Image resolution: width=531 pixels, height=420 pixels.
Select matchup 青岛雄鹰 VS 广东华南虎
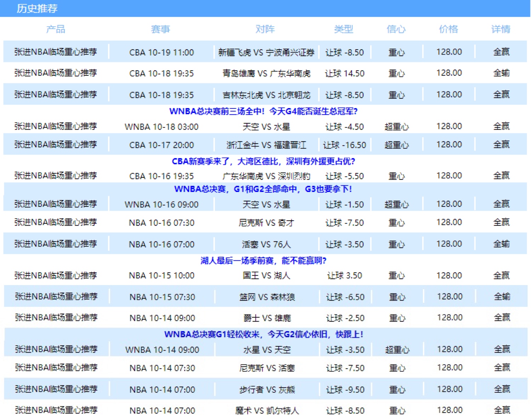pyautogui.click(x=266, y=73)
